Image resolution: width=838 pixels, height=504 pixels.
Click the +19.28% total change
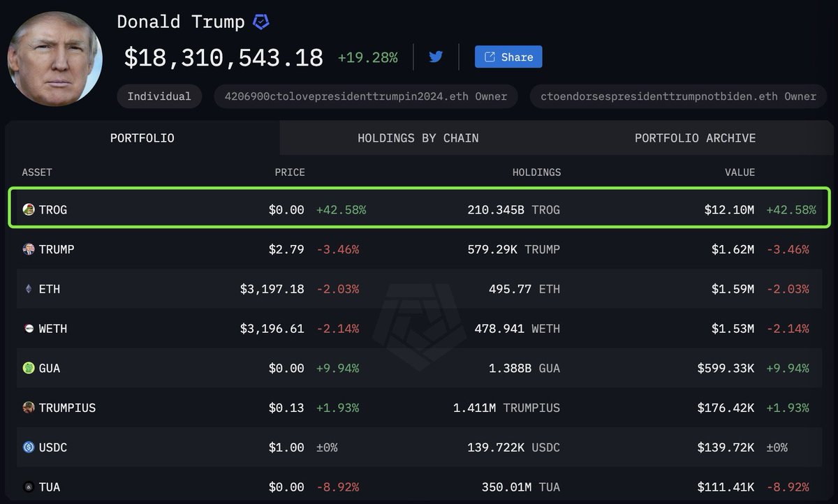click(368, 57)
